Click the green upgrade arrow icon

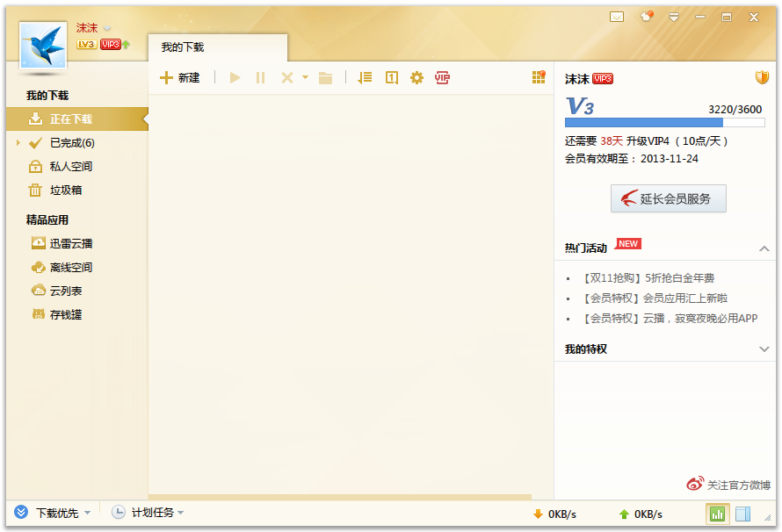pyautogui.click(x=127, y=44)
